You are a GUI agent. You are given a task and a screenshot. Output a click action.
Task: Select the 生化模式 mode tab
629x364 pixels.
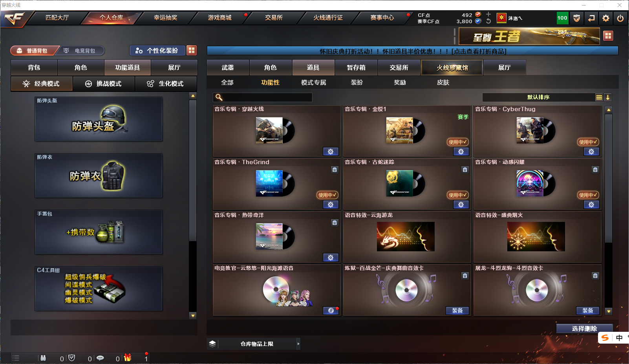point(166,84)
